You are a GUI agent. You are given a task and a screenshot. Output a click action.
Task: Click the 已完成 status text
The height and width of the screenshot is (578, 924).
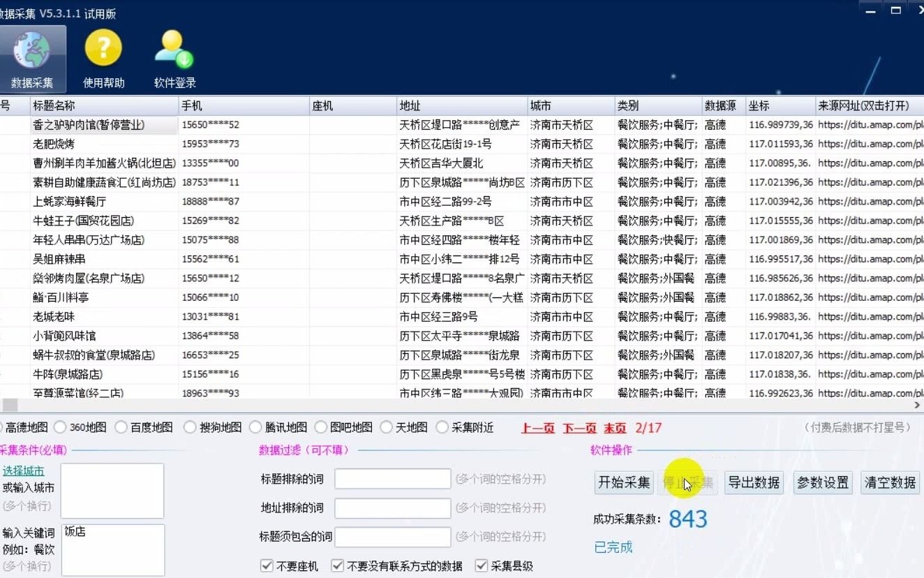click(x=613, y=547)
